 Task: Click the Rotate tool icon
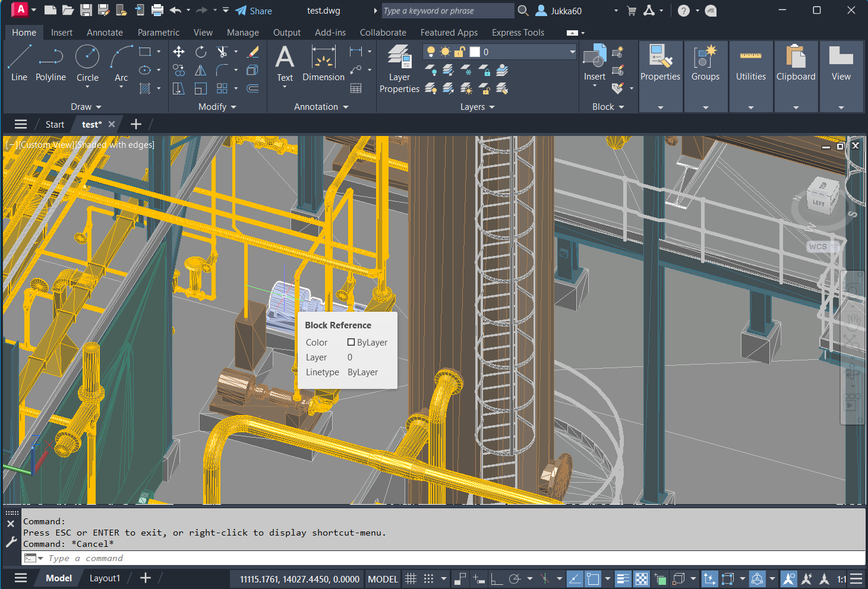point(201,52)
